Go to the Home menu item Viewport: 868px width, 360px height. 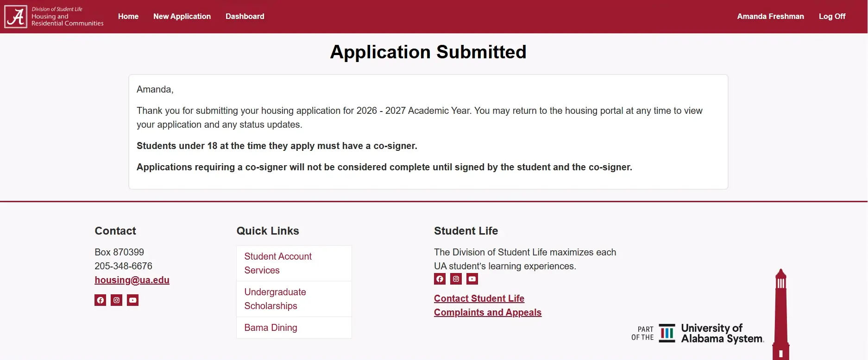[x=128, y=17]
